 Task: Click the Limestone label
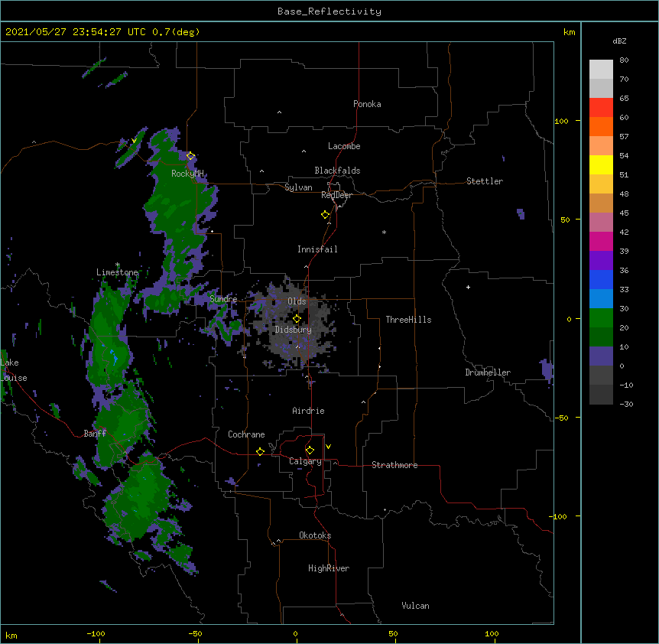[117, 272]
